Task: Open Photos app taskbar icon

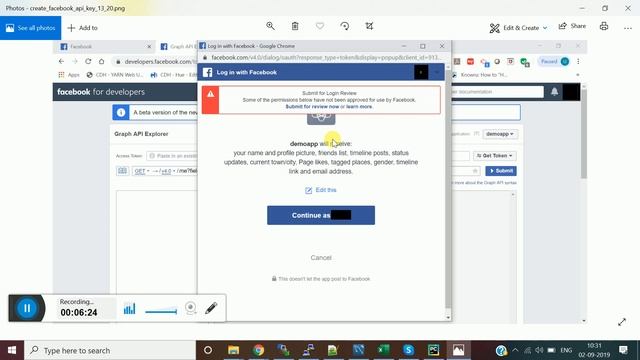Action: [458, 350]
